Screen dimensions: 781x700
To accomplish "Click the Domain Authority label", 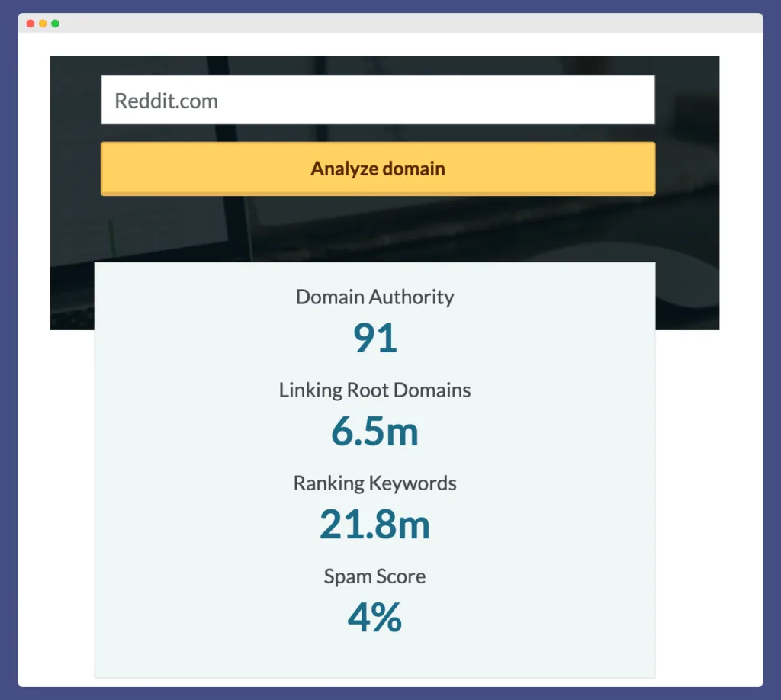I will (374, 297).
